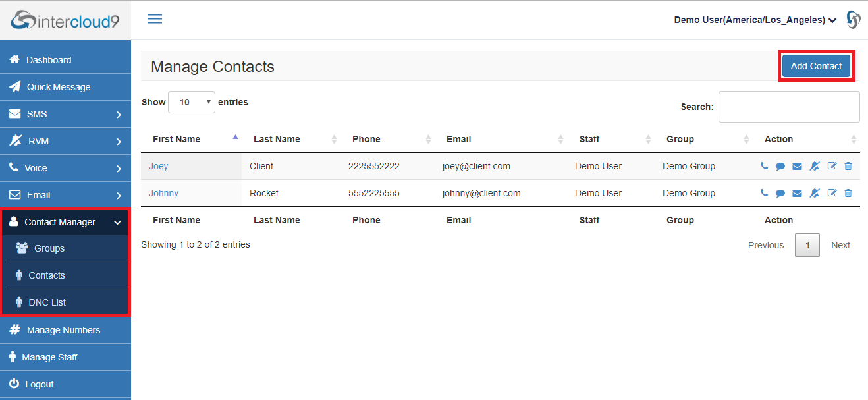Image resolution: width=868 pixels, height=400 pixels.
Task: Click Logout in the sidebar
Action: tap(65, 384)
